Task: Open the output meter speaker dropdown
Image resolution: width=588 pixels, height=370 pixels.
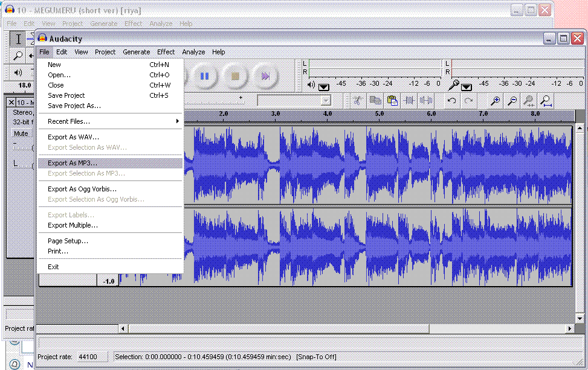Action: [x=324, y=87]
